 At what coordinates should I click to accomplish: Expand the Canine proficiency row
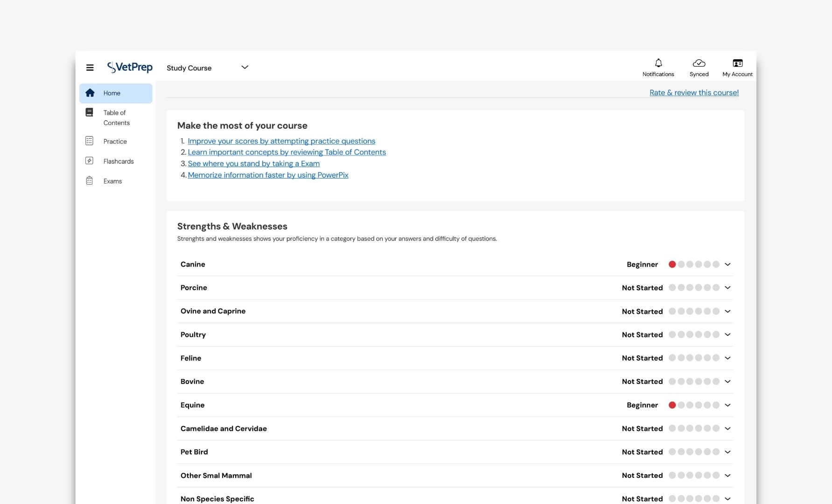click(x=727, y=264)
